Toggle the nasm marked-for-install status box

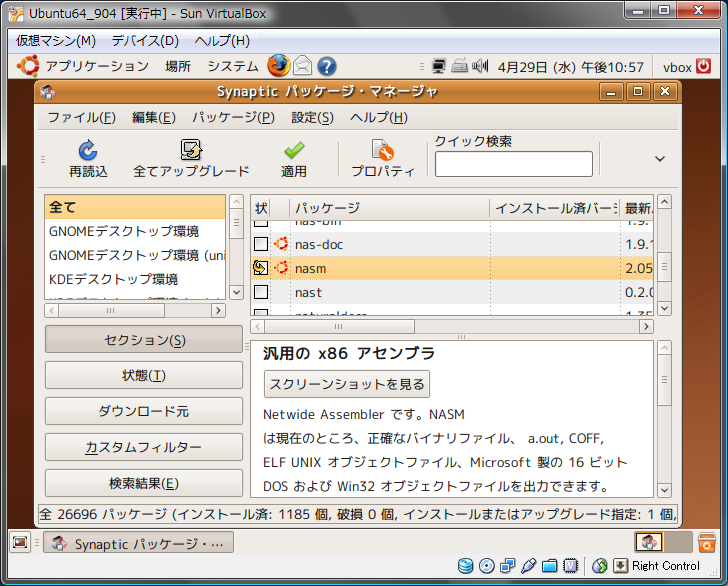tap(260, 268)
